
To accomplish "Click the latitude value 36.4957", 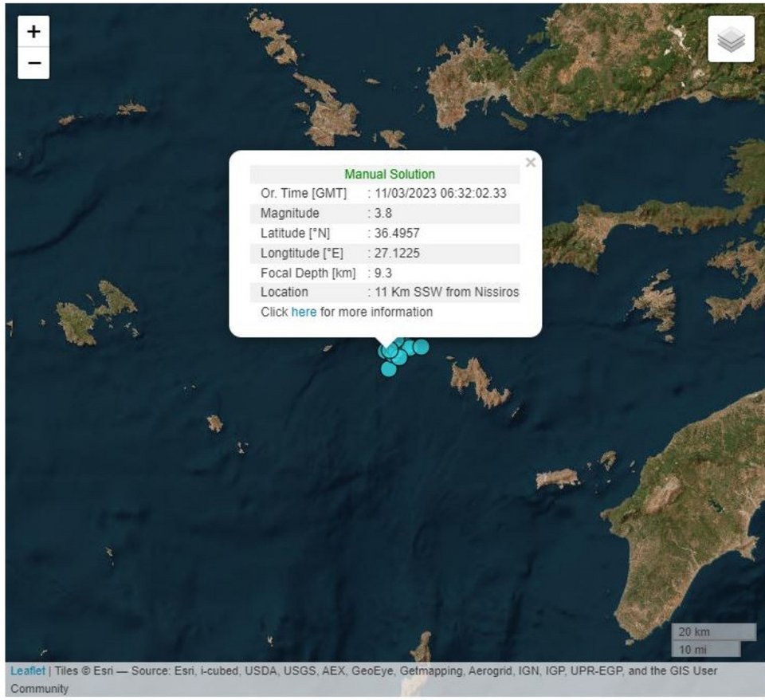I will coord(397,233).
